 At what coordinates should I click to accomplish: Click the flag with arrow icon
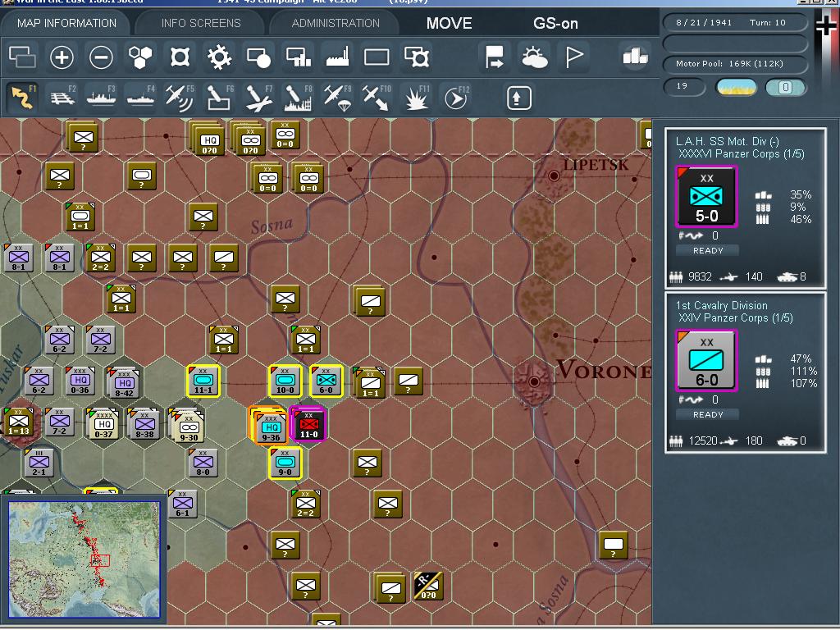(494, 57)
